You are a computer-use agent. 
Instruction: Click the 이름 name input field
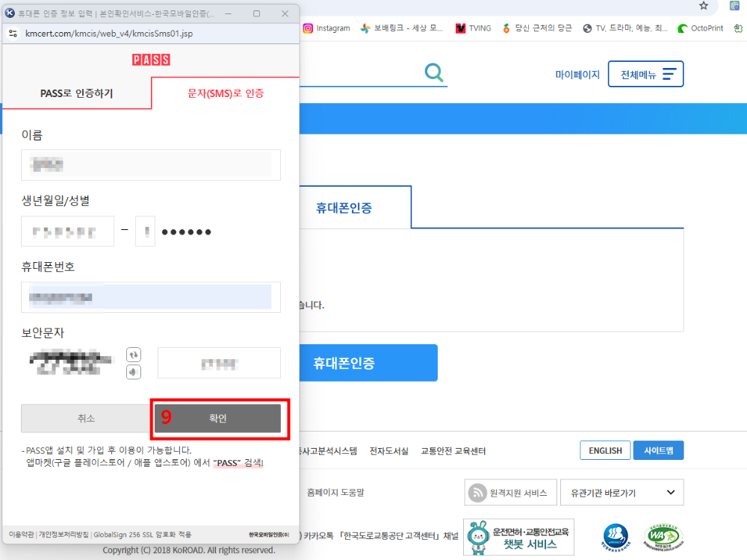click(x=149, y=165)
